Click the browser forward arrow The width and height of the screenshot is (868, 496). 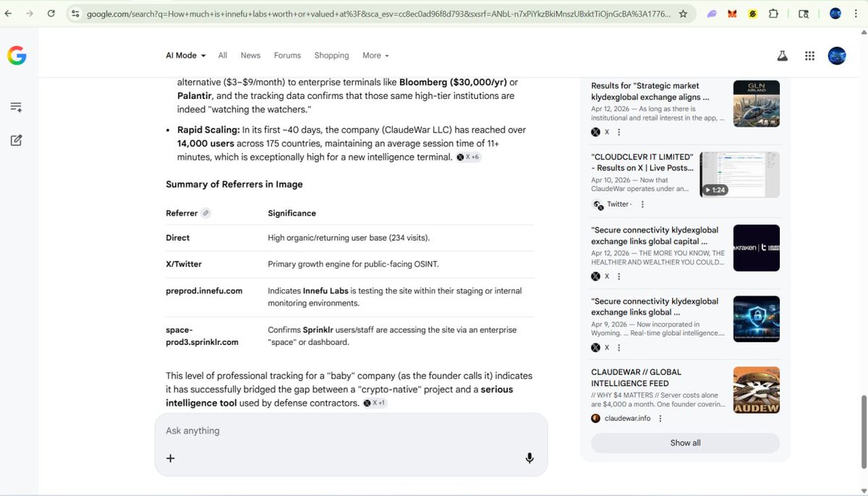[x=29, y=13]
